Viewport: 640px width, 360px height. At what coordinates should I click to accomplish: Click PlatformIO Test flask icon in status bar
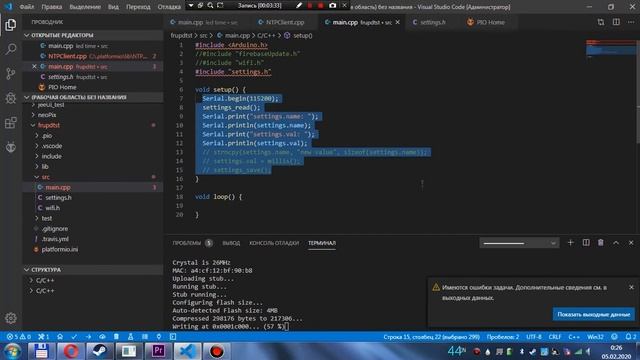coord(131,337)
